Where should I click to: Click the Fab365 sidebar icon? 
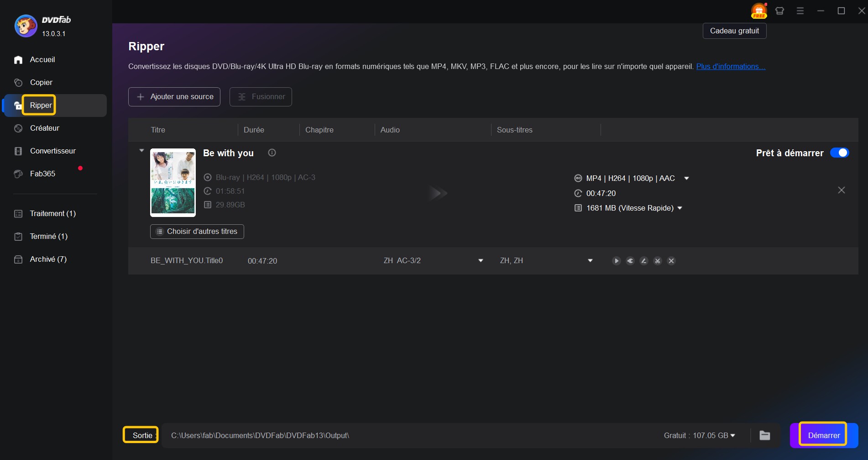pyautogui.click(x=18, y=174)
